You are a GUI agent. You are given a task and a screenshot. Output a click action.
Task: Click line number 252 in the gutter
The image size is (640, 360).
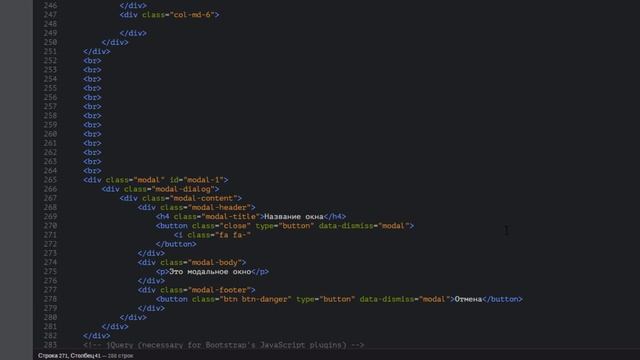50,61
